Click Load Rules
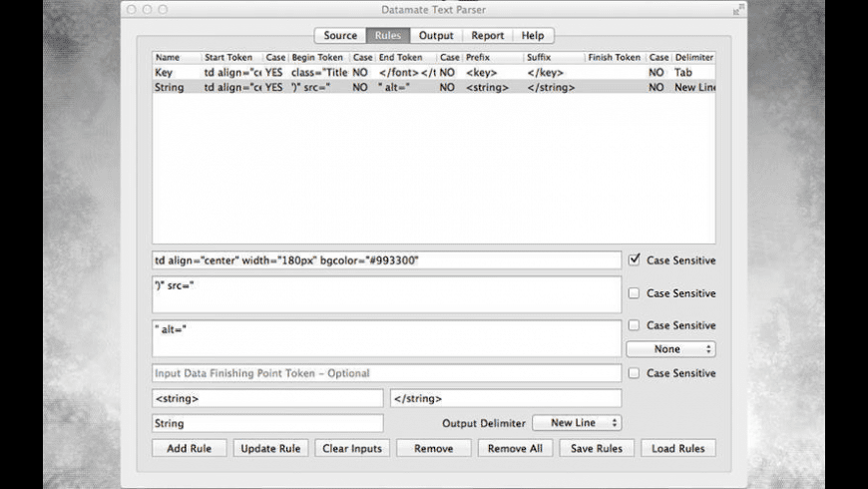The height and width of the screenshot is (489, 868). 678,448
